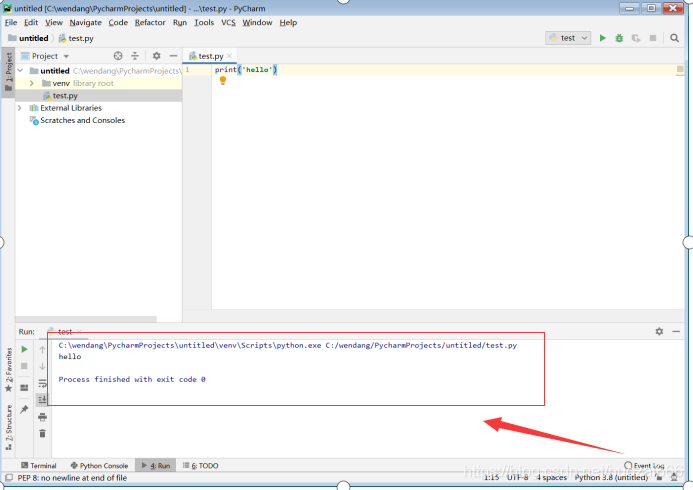The width and height of the screenshot is (693, 490).
Task: Open the Navigate menu
Action: pos(85,23)
